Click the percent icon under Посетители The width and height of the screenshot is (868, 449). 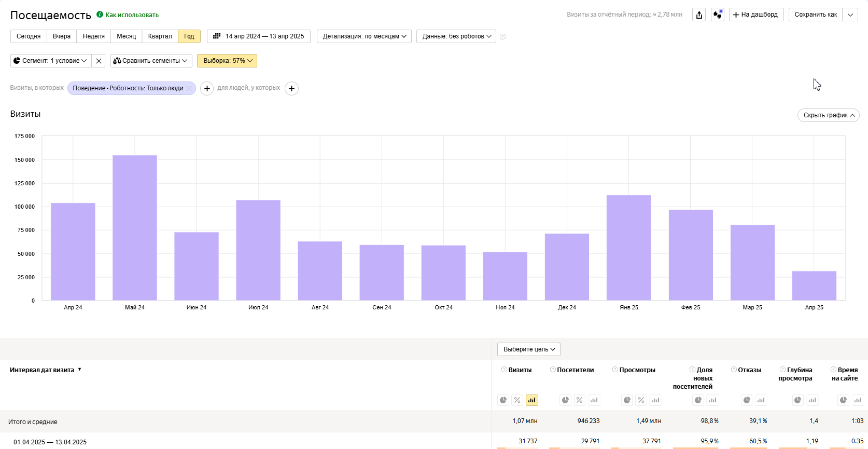coord(580,400)
